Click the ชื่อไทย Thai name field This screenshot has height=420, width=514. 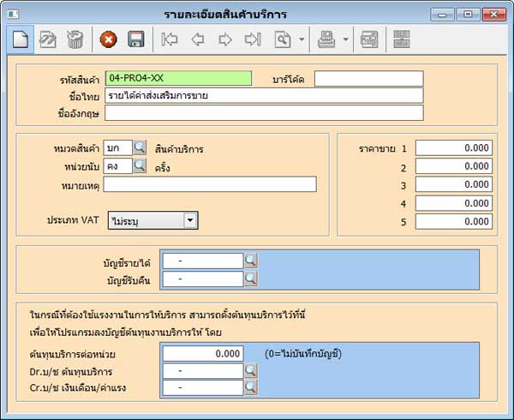[x=264, y=96]
